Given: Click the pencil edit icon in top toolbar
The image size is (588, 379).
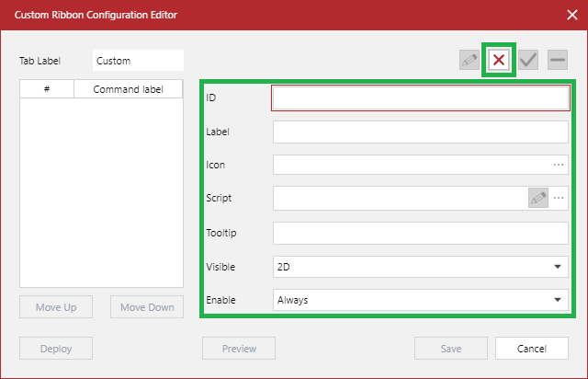Looking at the screenshot, I should click(x=469, y=61).
